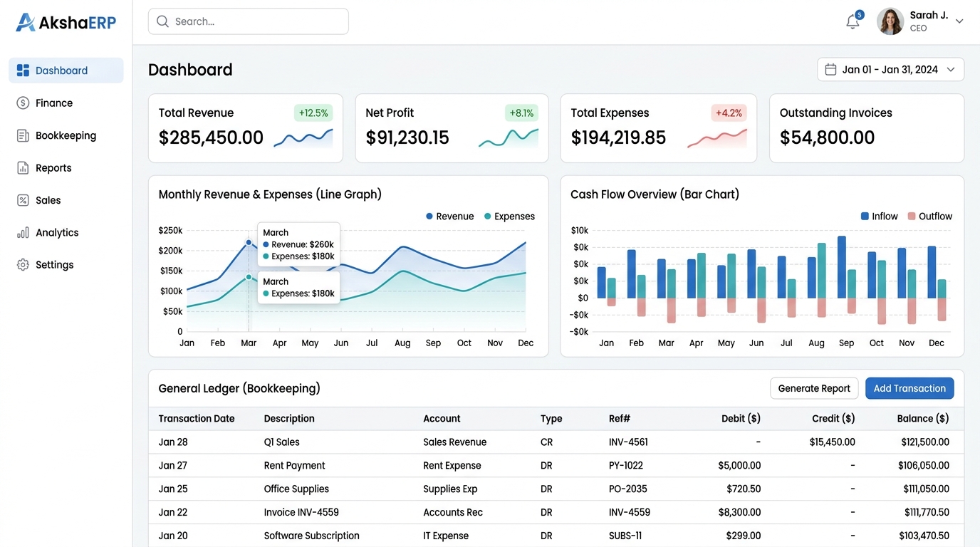Click PO-2035 reference in the ledger
980x547 pixels.
[x=628, y=489]
